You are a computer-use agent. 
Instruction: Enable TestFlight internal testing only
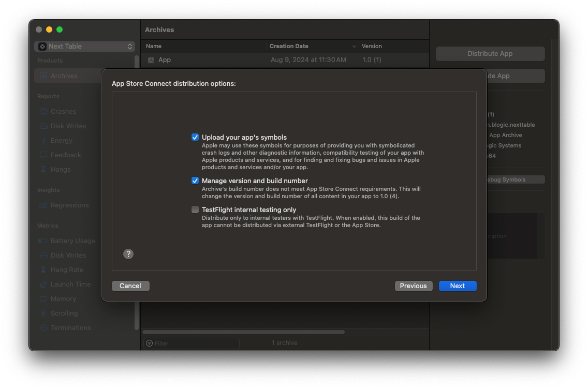(195, 210)
